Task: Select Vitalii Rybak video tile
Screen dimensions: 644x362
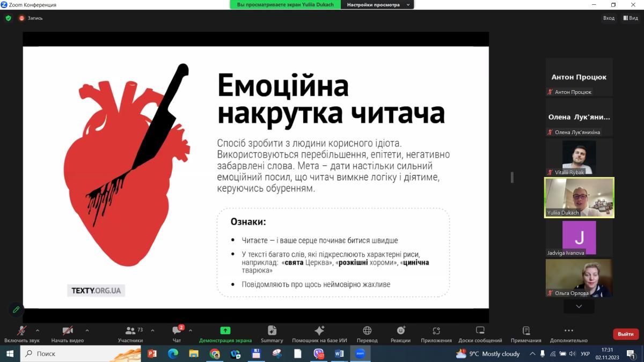Action: [x=579, y=157]
